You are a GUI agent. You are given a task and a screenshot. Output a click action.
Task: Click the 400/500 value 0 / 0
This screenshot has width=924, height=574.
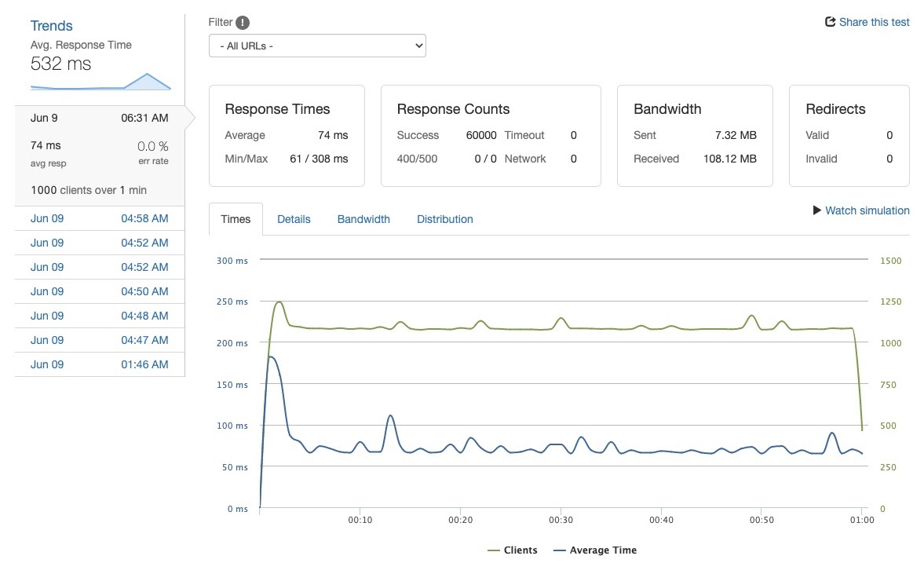click(x=486, y=159)
